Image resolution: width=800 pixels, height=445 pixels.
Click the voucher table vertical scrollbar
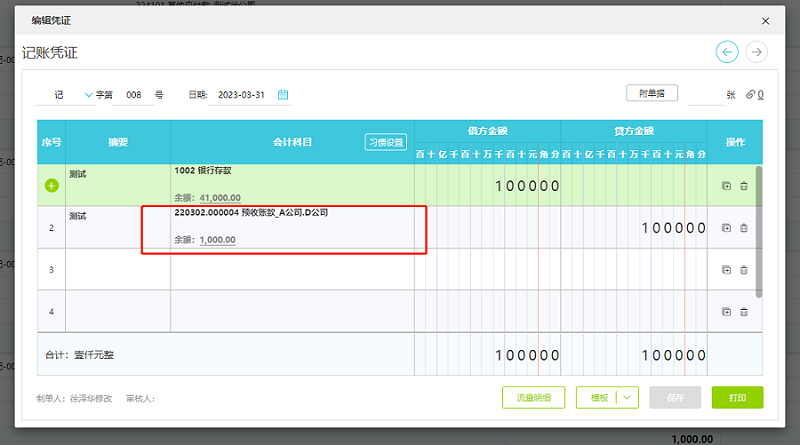[x=759, y=232]
